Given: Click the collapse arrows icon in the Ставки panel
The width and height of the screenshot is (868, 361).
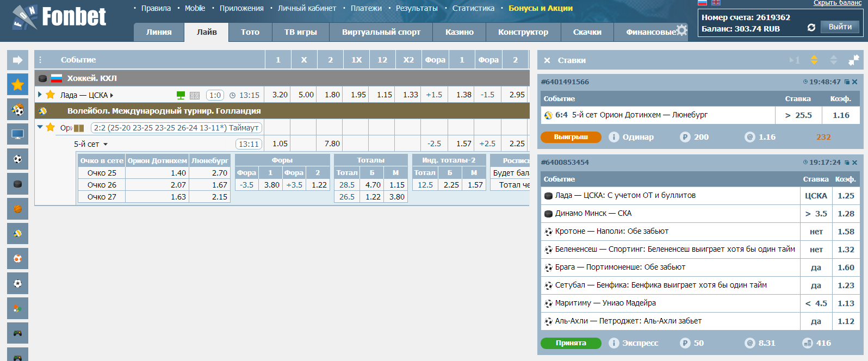Looking at the screenshot, I should tap(853, 60).
